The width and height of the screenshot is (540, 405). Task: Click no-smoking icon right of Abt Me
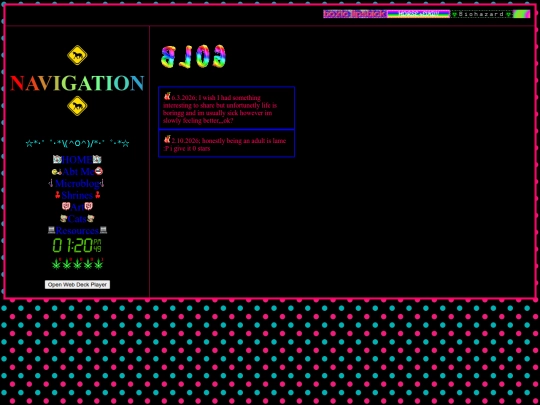(99, 171)
